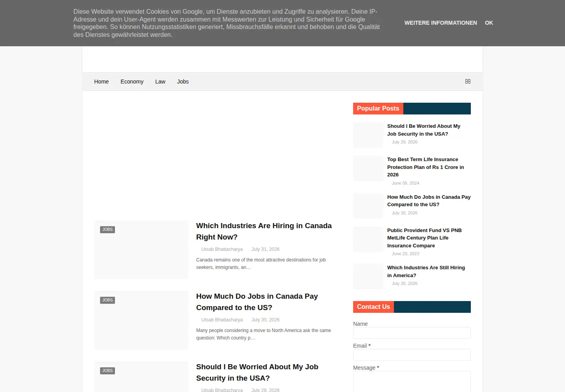This screenshot has height=392, width=565.
Task: Click JOBS tag on Canada hiring industries post
Action: click(108, 230)
